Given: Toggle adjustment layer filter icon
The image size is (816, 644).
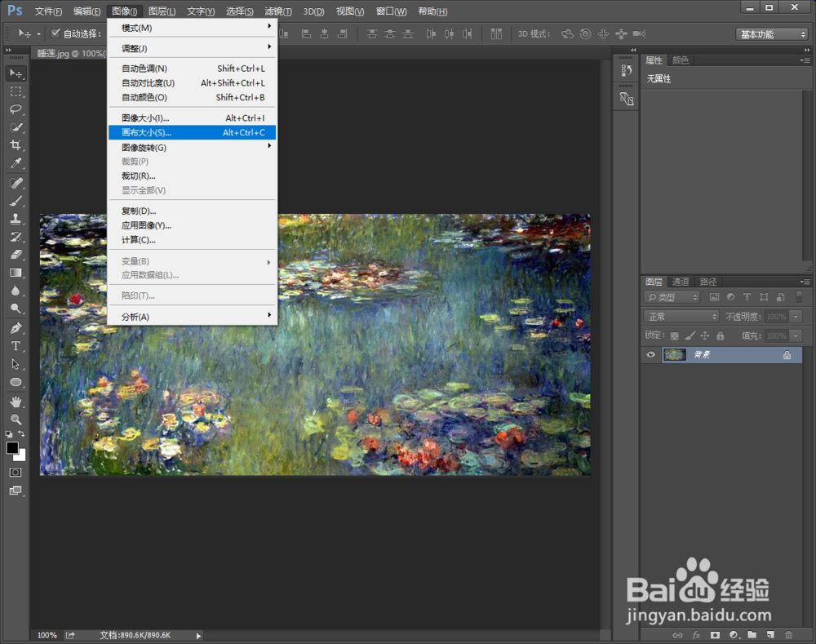Looking at the screenshot, I should [730, 297].
